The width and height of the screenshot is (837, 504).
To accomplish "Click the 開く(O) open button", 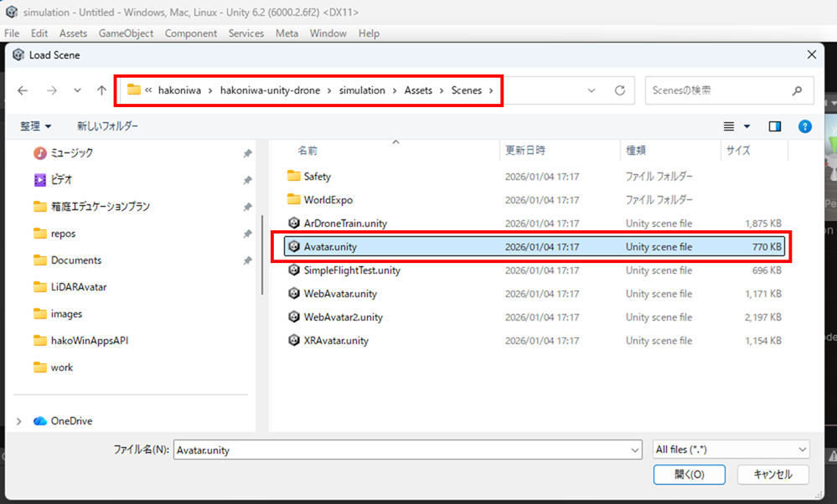I will [x=690, y=474].
